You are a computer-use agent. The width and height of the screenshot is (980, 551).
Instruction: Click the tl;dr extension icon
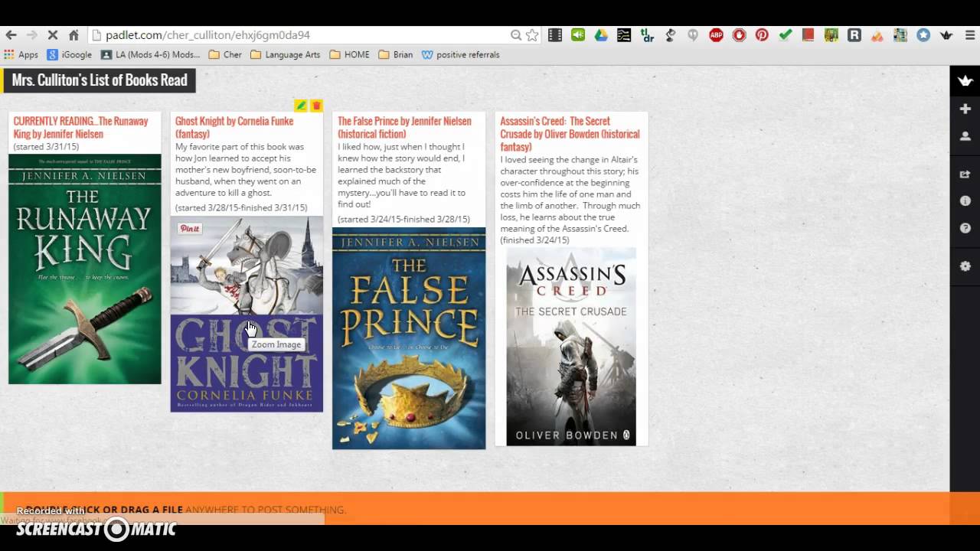tap(647, 35)
